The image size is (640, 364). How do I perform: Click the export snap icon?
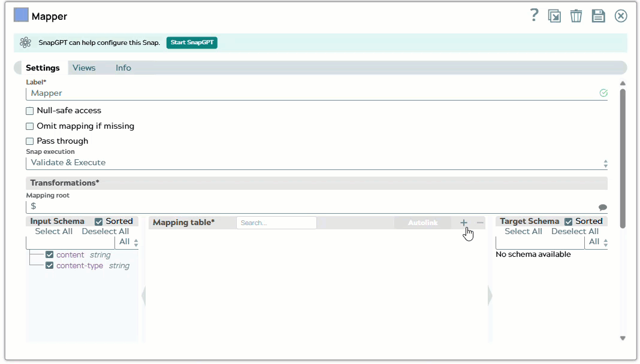pos(554,16)
